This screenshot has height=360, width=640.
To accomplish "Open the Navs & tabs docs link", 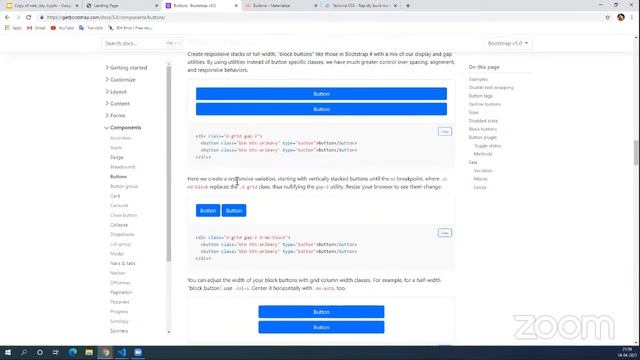I will coord(122,263).
